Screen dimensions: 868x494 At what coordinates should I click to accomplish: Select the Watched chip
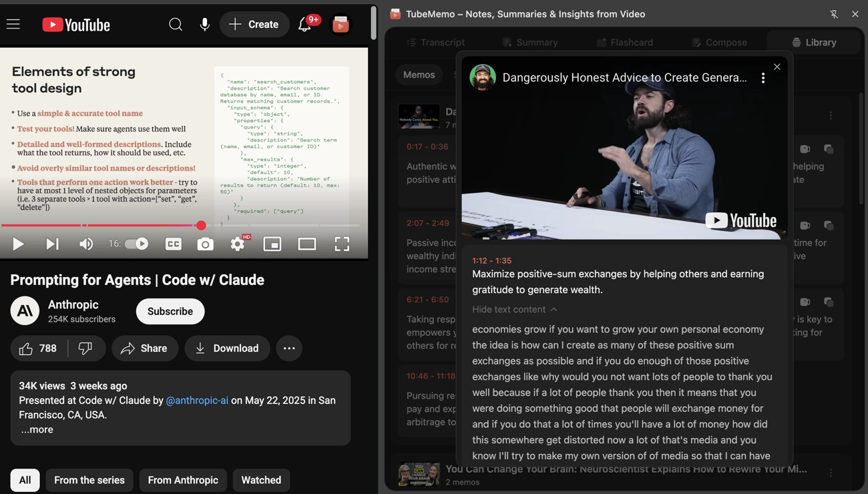point(261,481)
